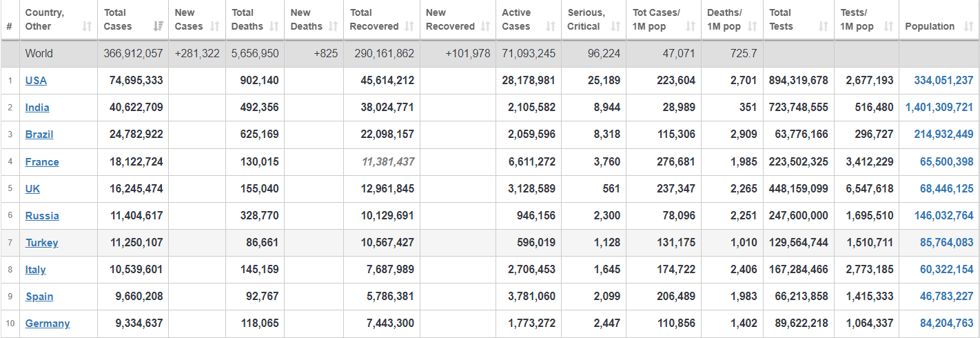Click the New Deaths sort arrows
Screen dimensions: 980x338
[x=333, y=26]
